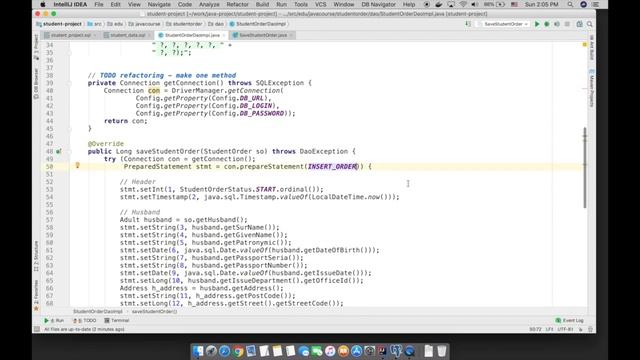Toggle tool window buttons icon bottom-left corner
640x360 pixels.
click(37, 329)
